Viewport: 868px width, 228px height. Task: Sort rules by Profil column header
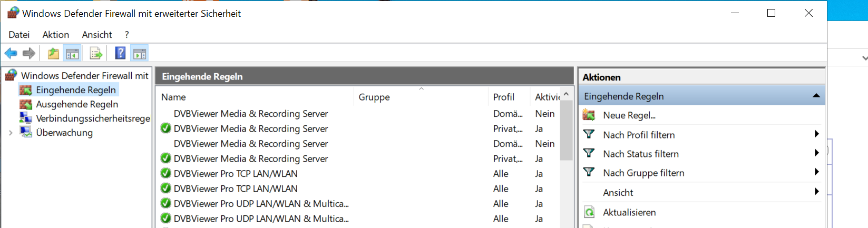click(x=503, y=97)
